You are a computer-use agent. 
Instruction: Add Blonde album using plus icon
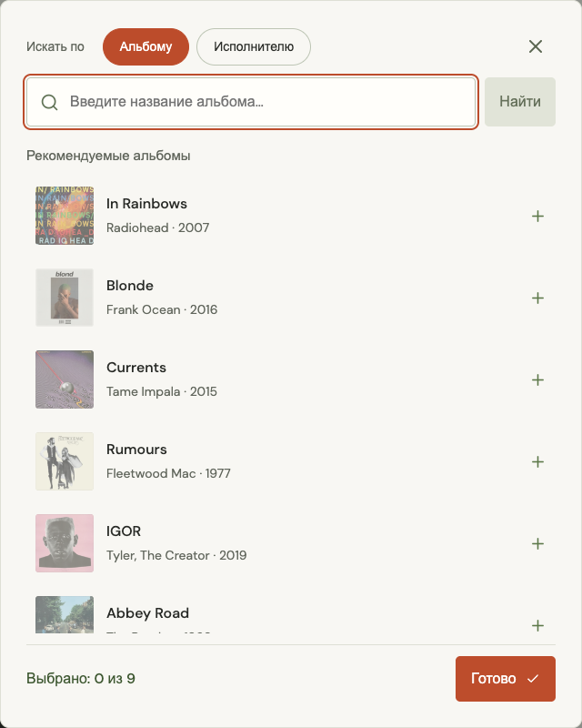pyautogui.click(x=537, y=298)
